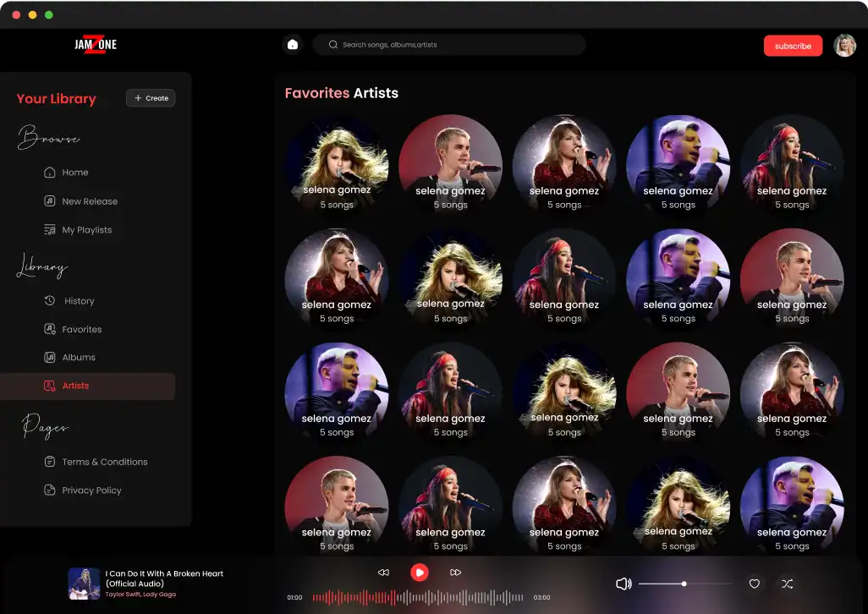Click the now-playing album thumbnail
The width and height of the screenshot is (868, 614).
tap(84, 584)
